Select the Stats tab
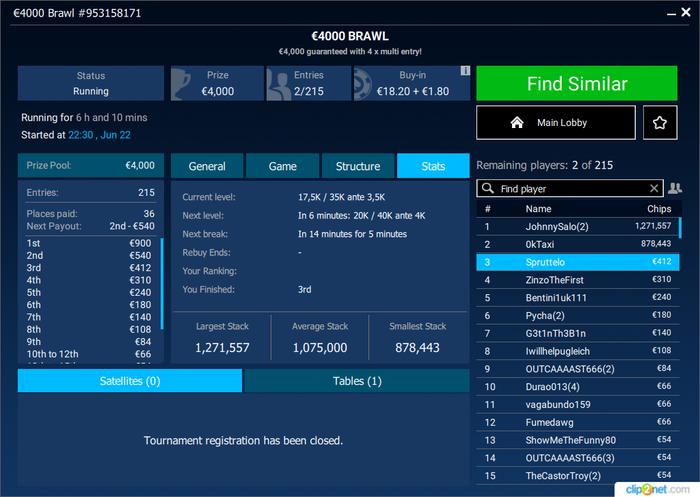This screenshot has width=700, height=497. point(433,166)
